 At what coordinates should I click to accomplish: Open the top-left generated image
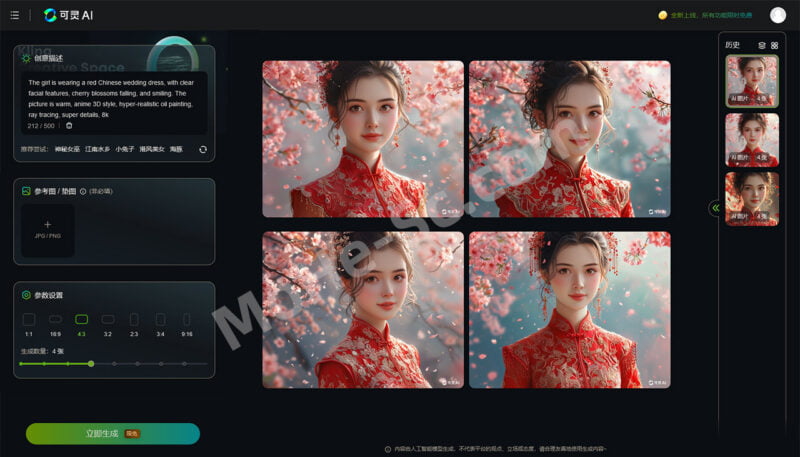(363, 139)
